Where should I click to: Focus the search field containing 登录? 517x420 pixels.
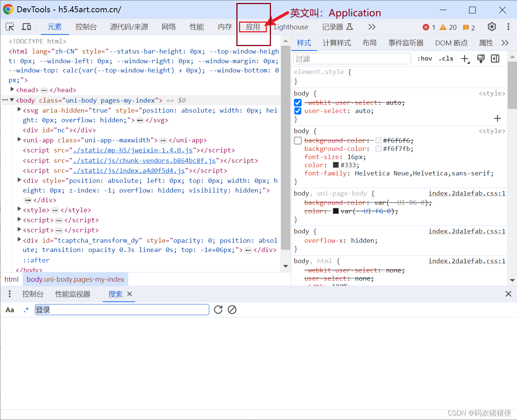point(122,310)
